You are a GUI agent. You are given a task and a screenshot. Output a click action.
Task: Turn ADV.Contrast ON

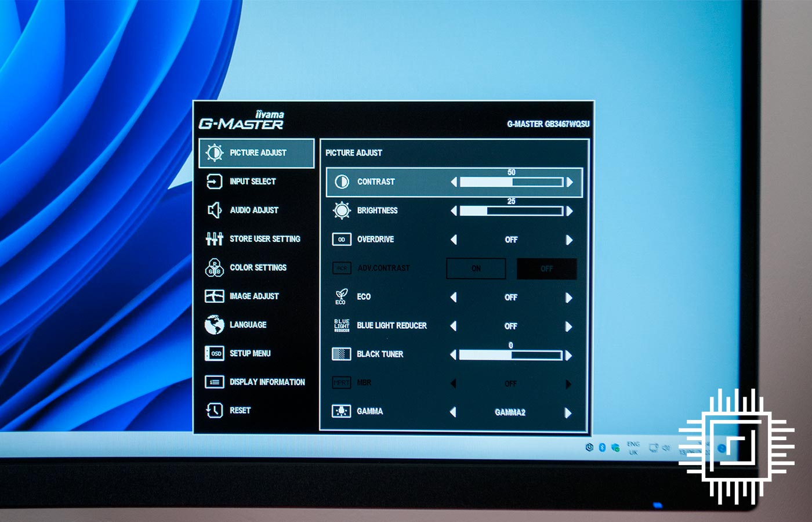point(476,269)
